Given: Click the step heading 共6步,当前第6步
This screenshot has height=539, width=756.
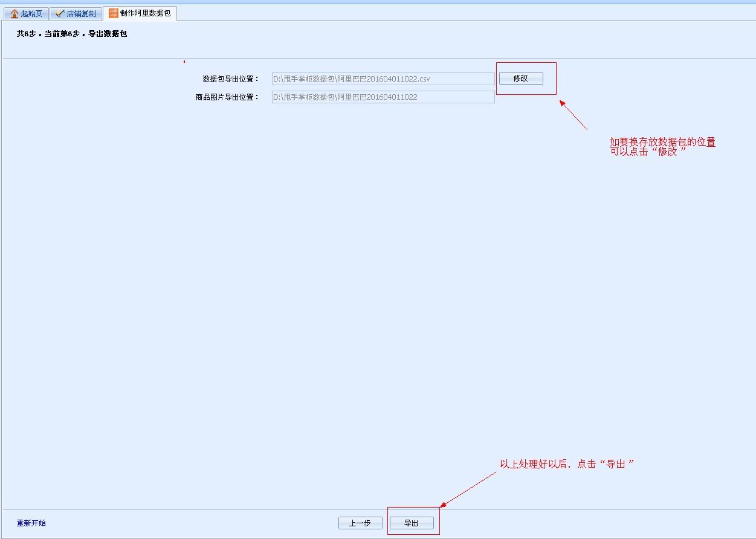Looking at the screenshot, I should coord(72,34).
